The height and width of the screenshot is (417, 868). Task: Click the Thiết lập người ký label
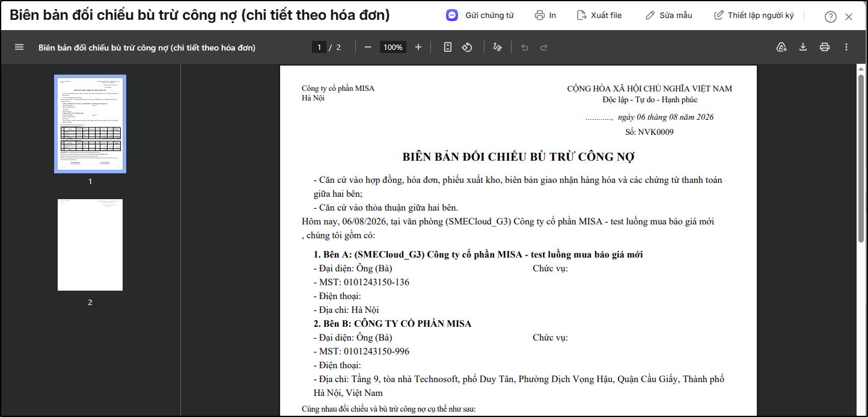[x=761, y=16]
